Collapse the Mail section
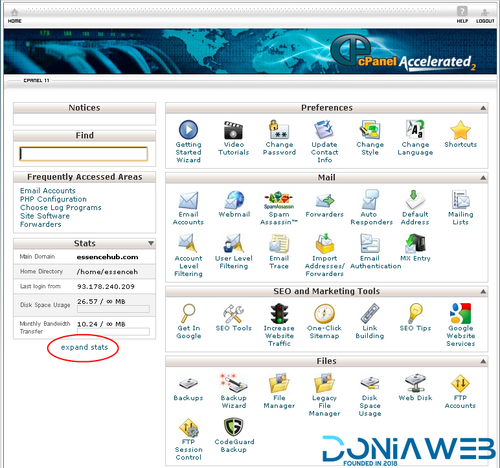The image size is (500, 468). [483, 178]
